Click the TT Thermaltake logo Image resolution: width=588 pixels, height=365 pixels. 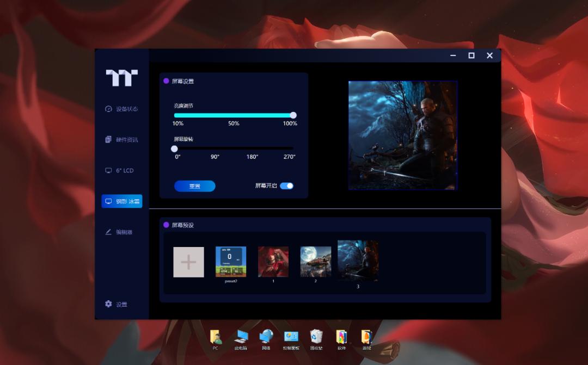point(122,78)
